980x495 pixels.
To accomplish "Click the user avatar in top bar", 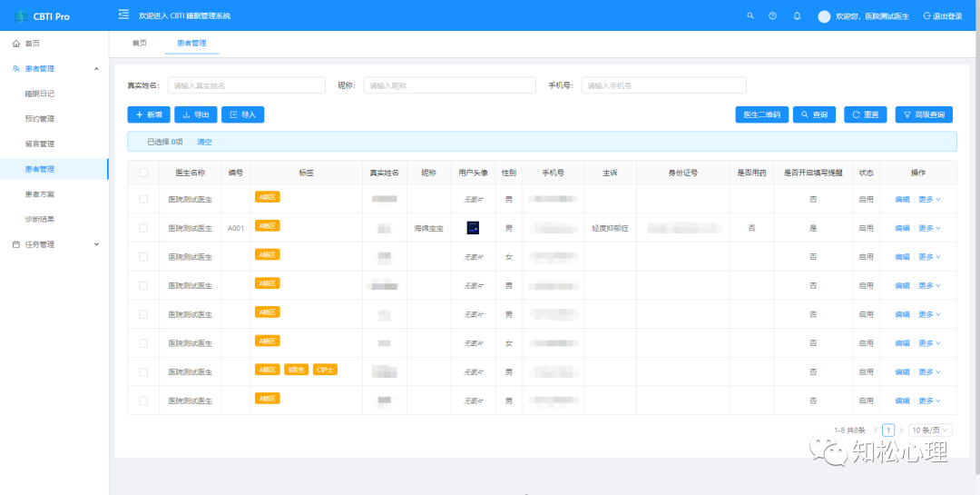I will click(824, 16).
